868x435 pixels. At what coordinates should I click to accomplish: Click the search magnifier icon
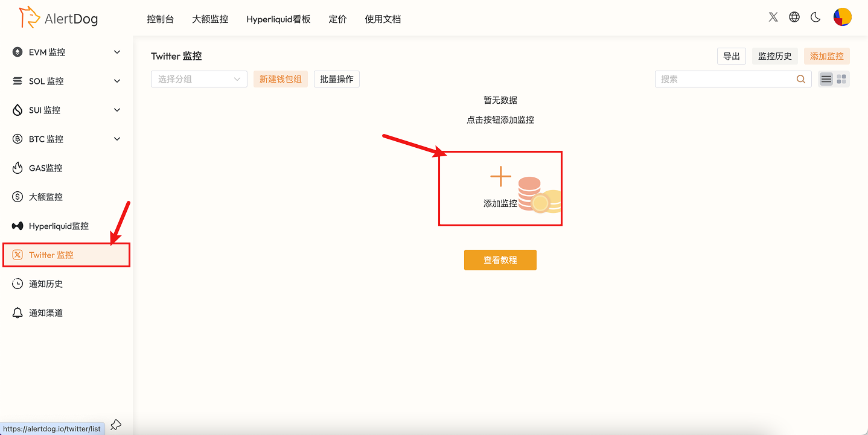(x=801, y=79)
